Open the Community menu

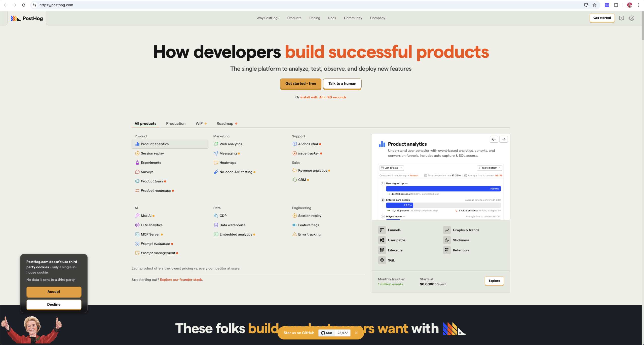click(353, 18)
